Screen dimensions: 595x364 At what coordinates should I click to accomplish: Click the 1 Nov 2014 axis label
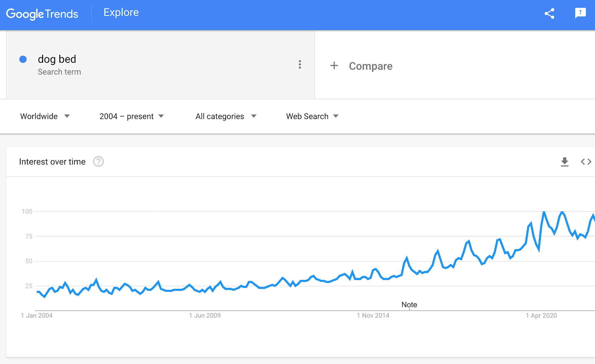click(373, 315)
